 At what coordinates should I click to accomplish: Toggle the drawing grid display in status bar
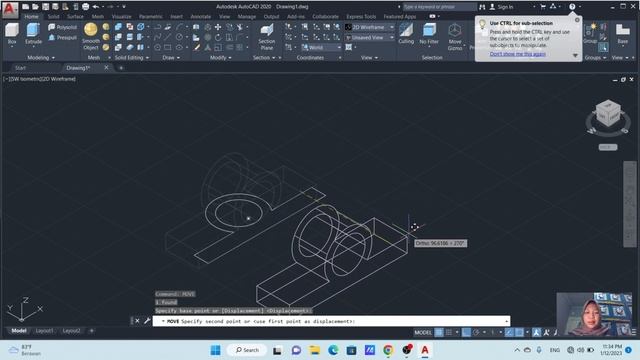click(439, 332)
